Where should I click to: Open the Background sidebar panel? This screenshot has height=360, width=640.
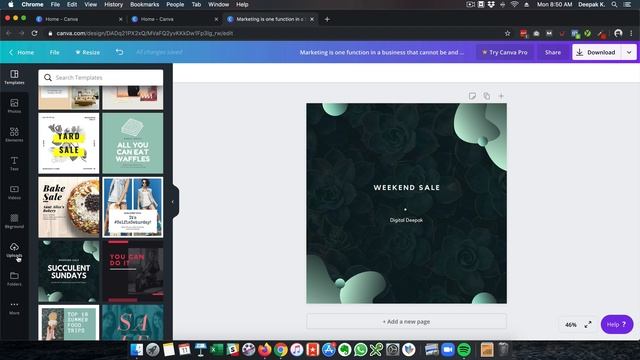[14, 221]
